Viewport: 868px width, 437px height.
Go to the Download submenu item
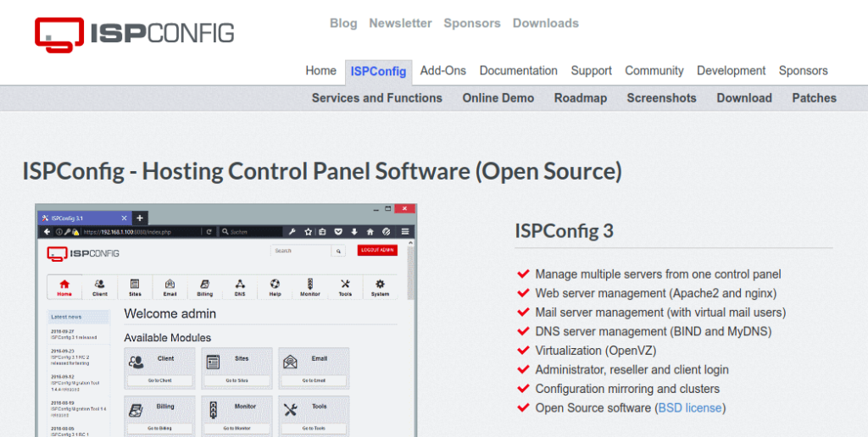click(744, 98)
